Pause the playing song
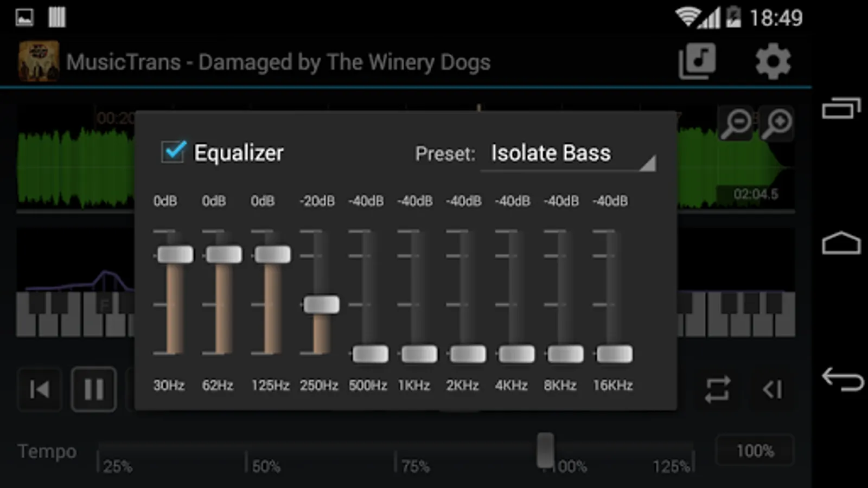The width and height of the screenshot is (868, 488). [x=93, y=389]
